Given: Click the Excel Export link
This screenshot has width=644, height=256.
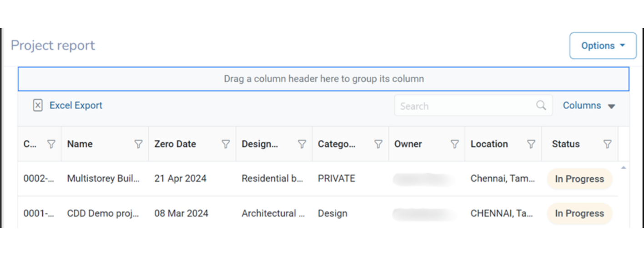Looking at the screenshot, I should tap(75, 105).
